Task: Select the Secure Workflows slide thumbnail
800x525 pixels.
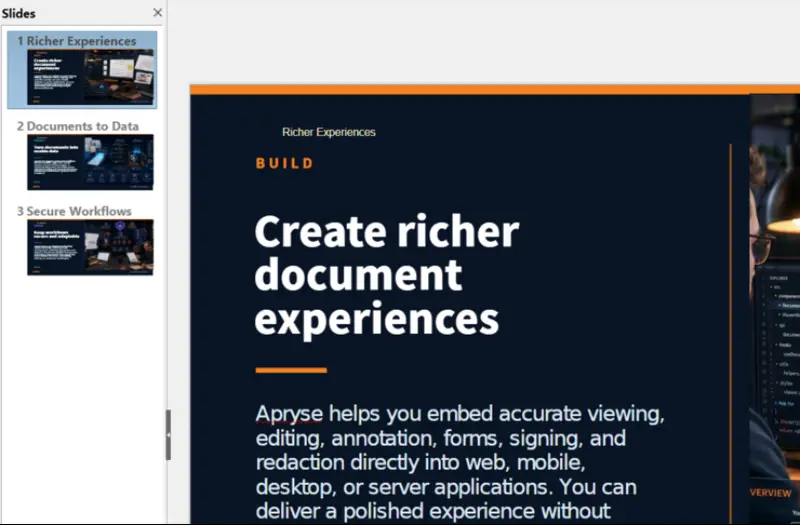Action: coord(90,247)
